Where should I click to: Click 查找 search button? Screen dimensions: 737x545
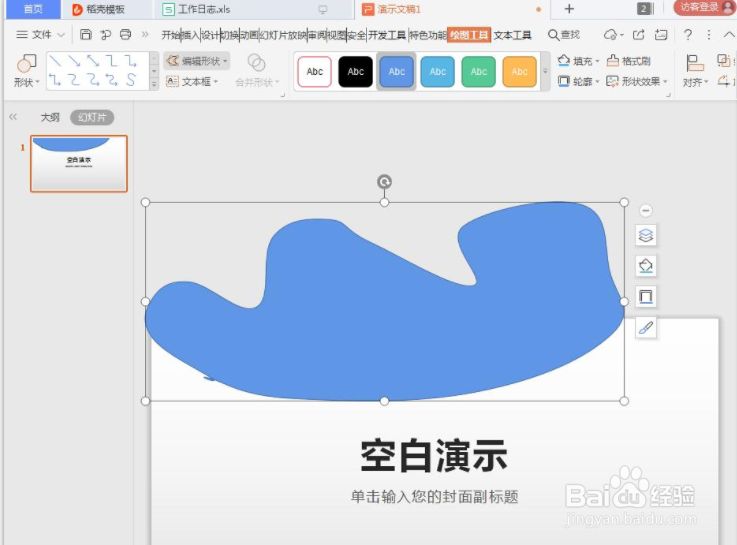point(564,35)
